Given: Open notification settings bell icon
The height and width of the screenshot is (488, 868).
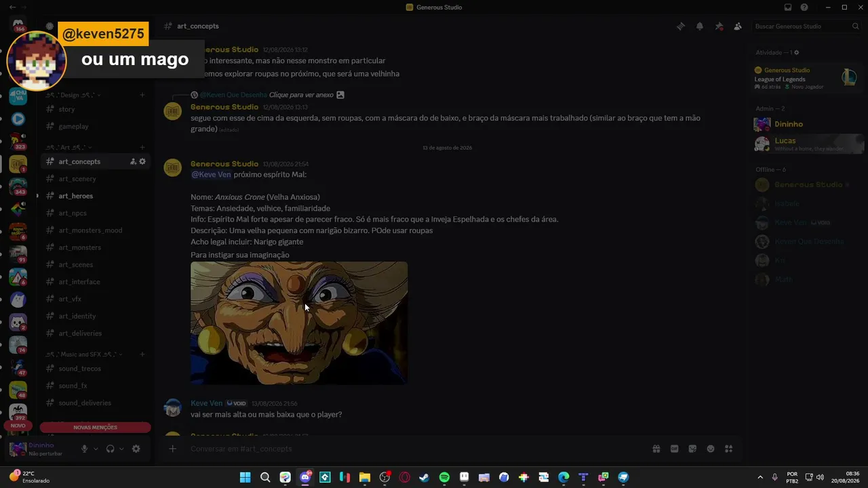Looking at the screenshot, I should pos(700,26).
